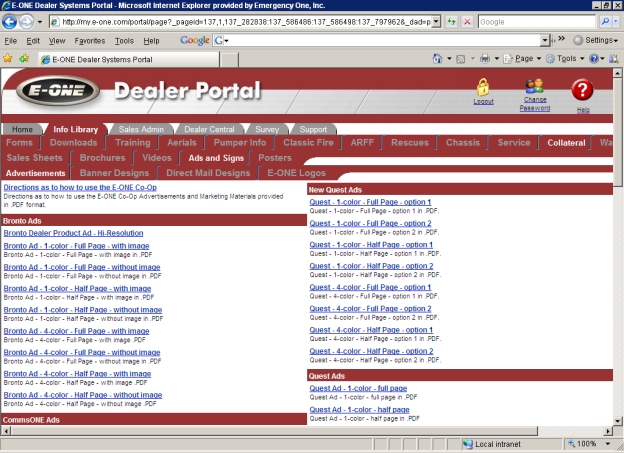Click the Add to Favorites star icon
Image resolution: width=624 pixels, height=453 pixels.
24,59
